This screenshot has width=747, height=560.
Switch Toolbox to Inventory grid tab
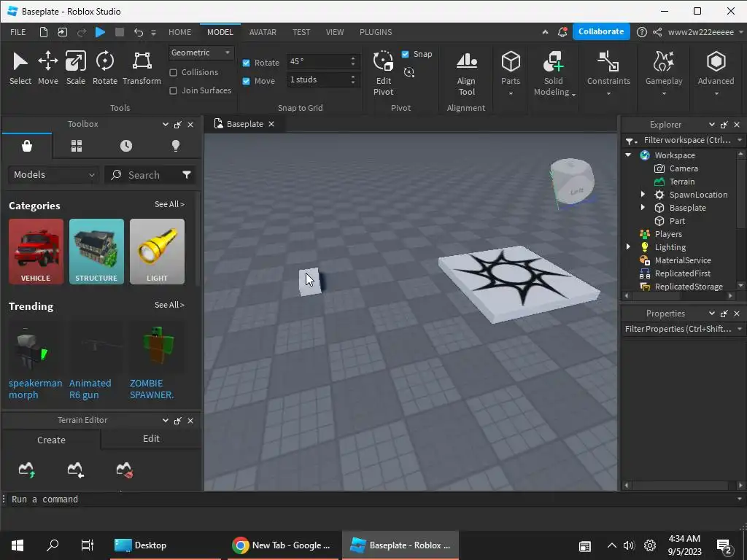coord(77,146)
